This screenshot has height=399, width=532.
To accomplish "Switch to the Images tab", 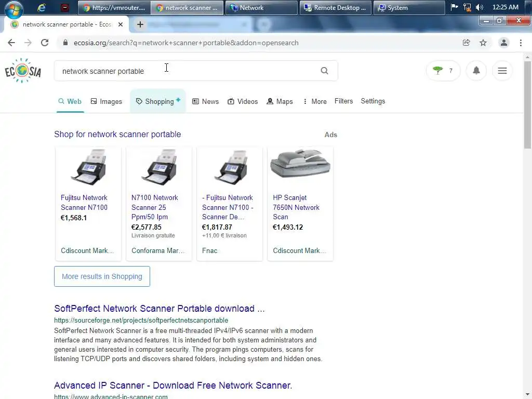I will (106, 101).
